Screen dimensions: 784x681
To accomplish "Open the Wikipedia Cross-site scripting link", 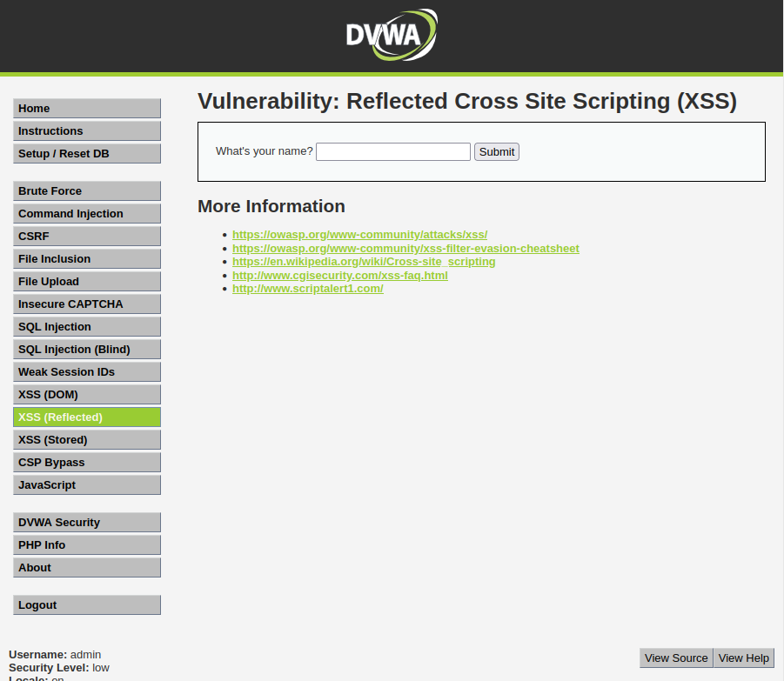I will tap(364, 262).
